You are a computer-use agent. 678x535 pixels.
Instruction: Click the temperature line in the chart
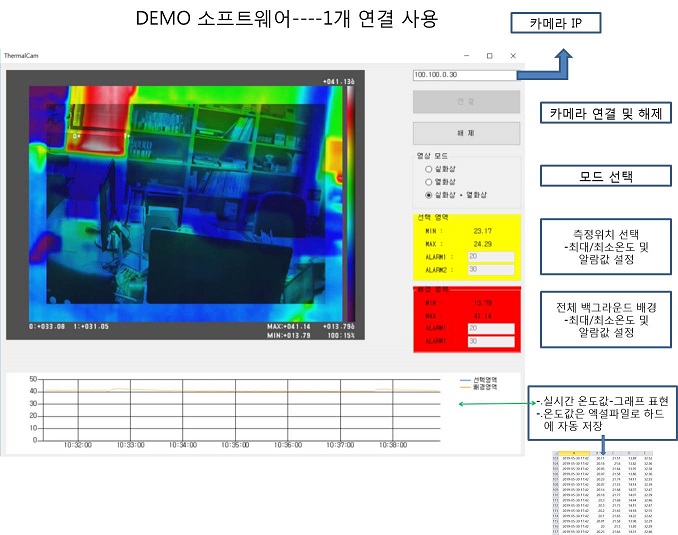(x=242, y=391)
